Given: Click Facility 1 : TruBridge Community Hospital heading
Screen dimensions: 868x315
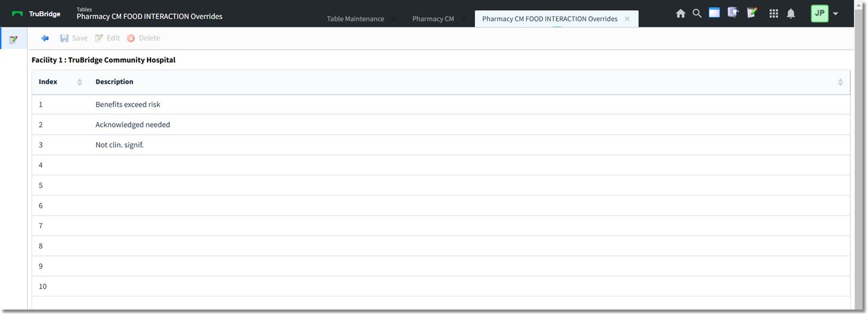Looking at the screenshot, I should 104,60.
